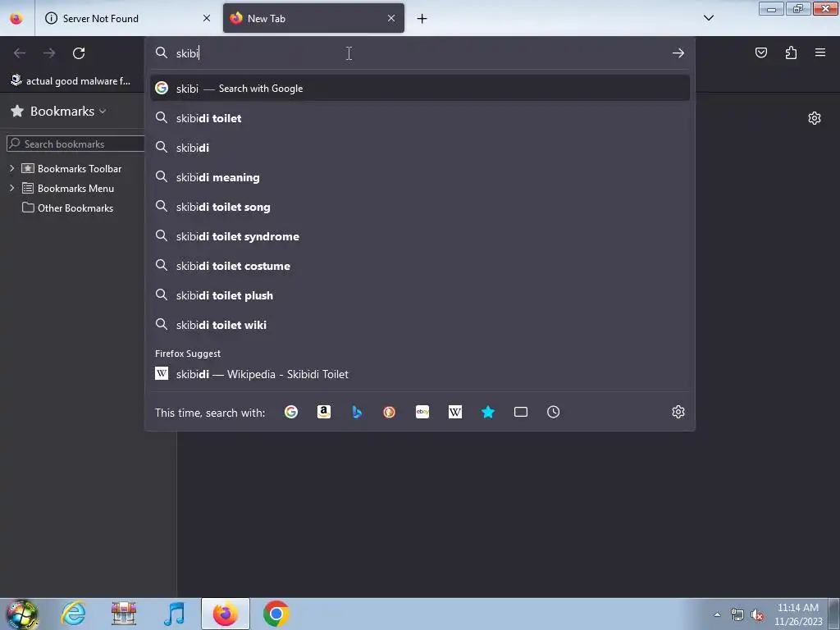Expand the Bookmarks Toolbar folder
Viewport: 840px width, 630px height.
pos(11,168)
